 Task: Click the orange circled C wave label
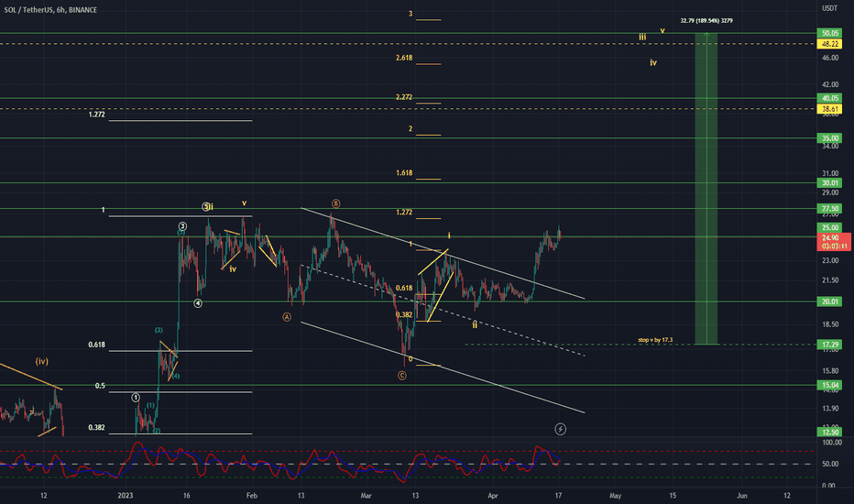(x=402, y=376)
